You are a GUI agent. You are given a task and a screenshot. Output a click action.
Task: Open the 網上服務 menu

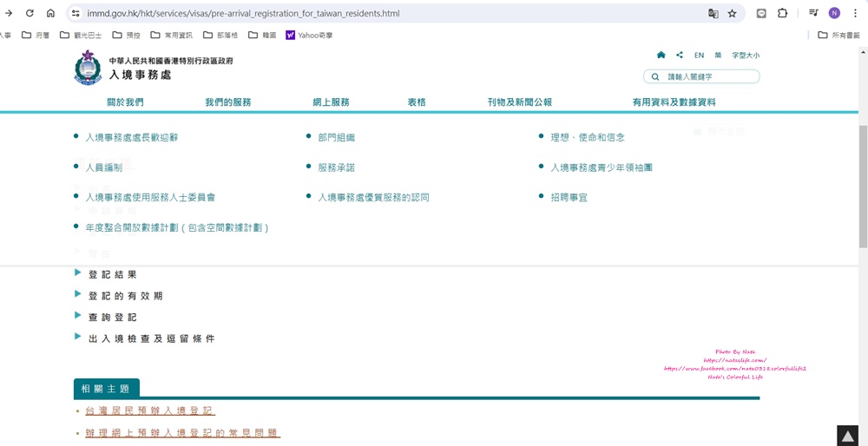click(331, 102)
